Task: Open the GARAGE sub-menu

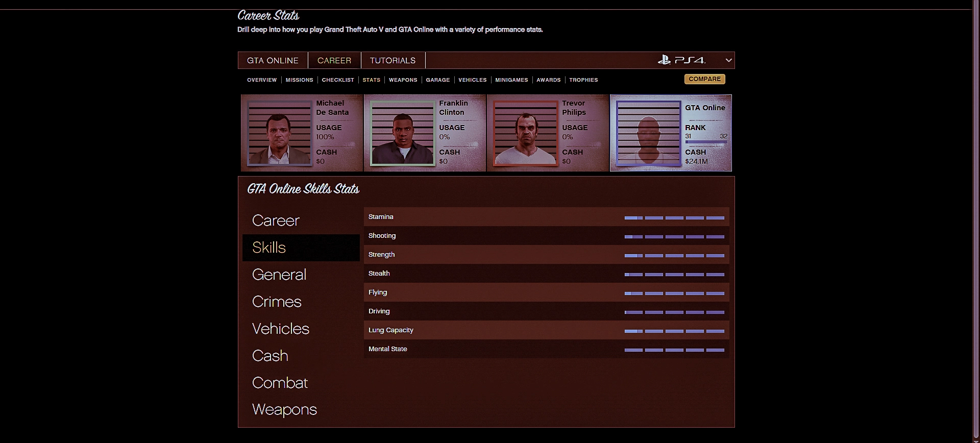Action: [438, 80]
